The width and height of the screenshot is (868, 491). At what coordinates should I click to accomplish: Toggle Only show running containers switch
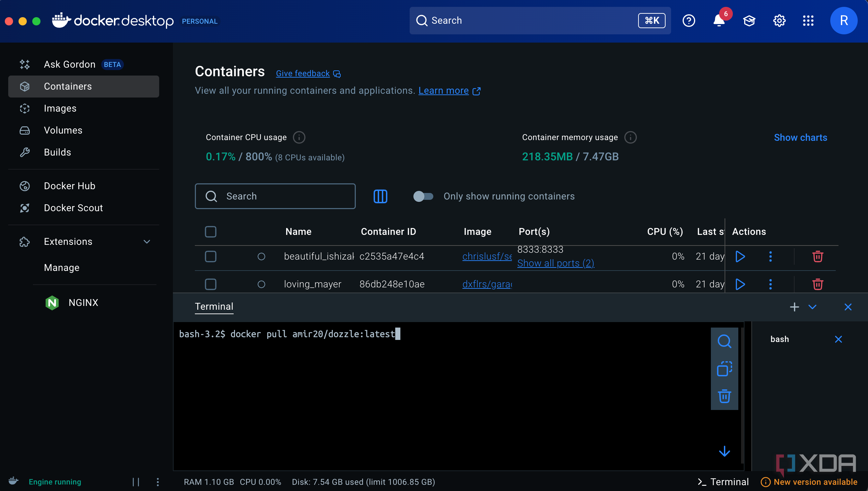423,196
